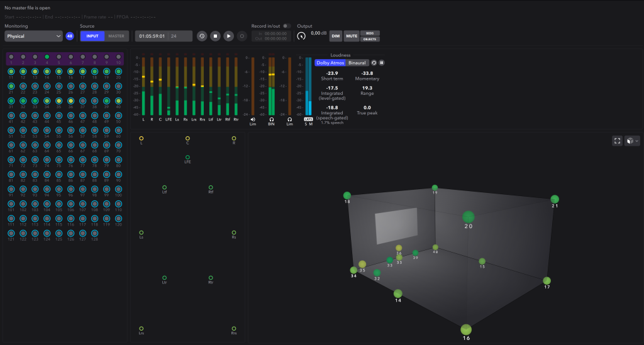Click the BEDS button

click(370, 33)
